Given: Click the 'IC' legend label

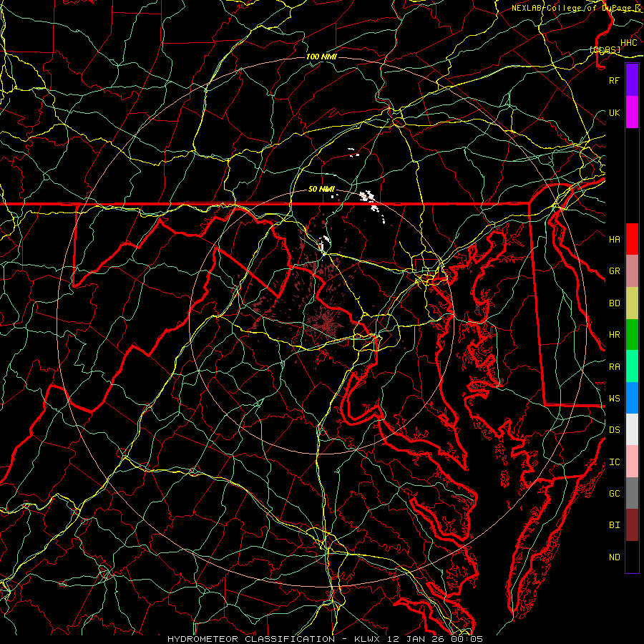Looking at the screenshot, I should point(615,462).
